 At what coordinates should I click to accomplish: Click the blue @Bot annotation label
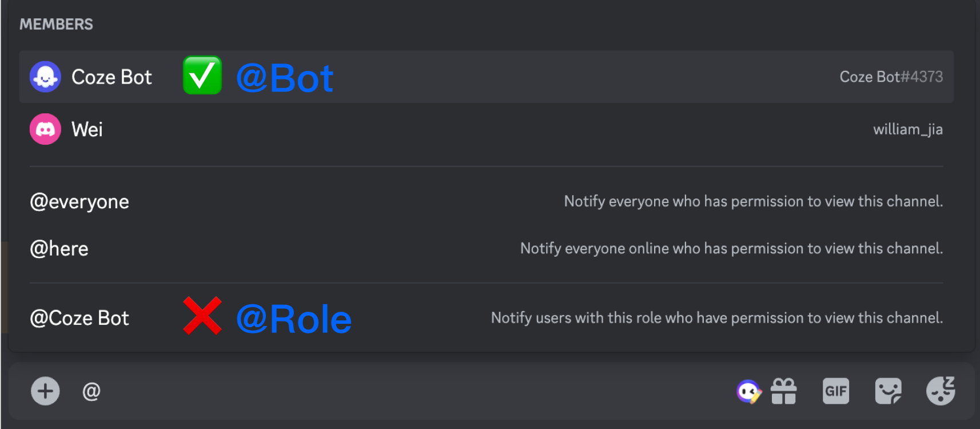pyautogui.click(x=284, y=78)
